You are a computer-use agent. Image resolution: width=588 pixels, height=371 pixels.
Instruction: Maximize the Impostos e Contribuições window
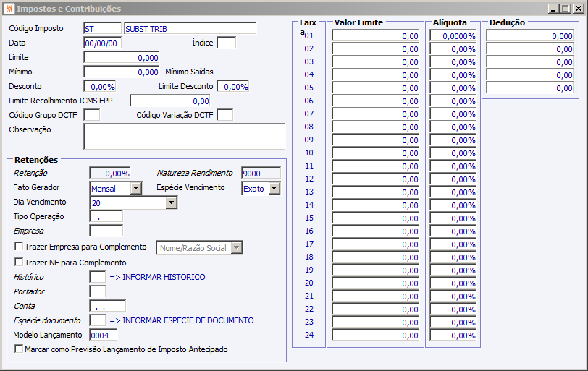coord(566,9)
